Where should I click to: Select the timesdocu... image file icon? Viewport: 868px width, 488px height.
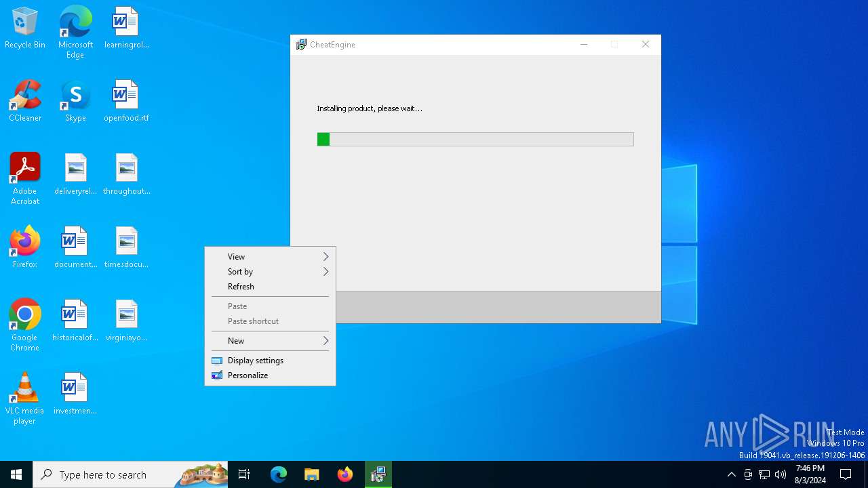pos(126,248)
